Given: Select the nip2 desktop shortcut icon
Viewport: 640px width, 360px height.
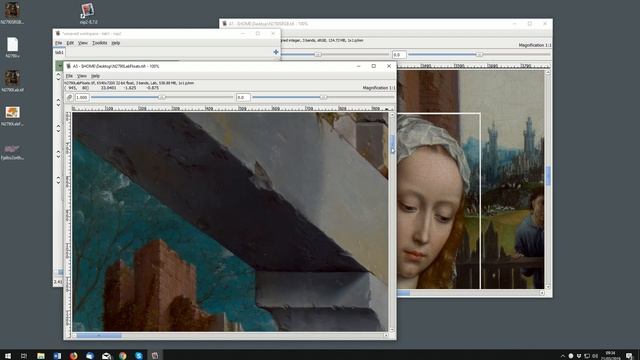Looking at the screenshot, I should (x=88, y=13).
